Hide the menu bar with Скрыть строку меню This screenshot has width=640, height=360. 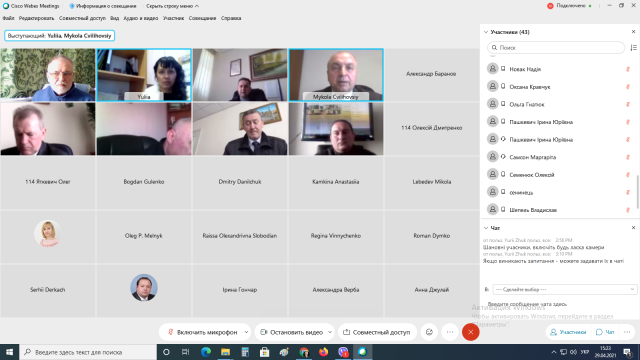click(172, 6)
